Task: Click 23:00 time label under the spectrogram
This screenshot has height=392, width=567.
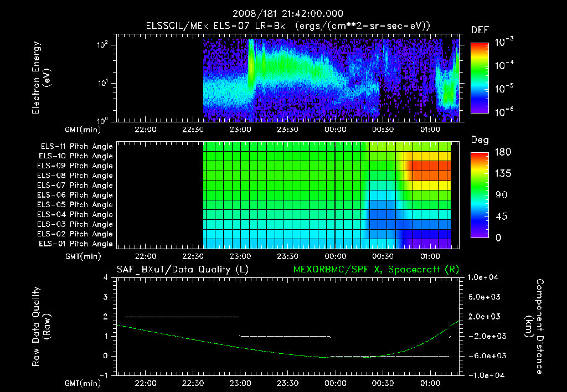Action: (x=240, y=130)
